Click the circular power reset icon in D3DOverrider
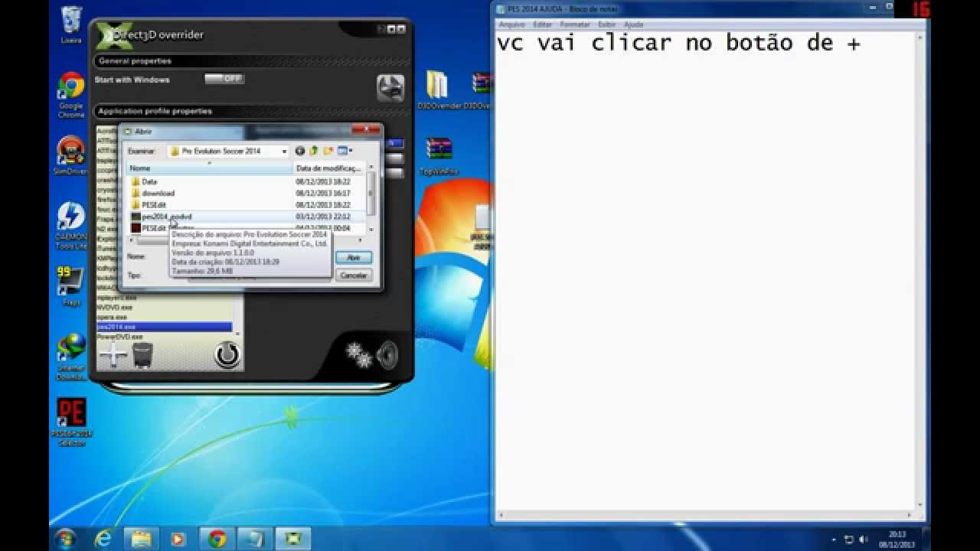This screenshot has width=980, height=551. tap(227, 354)
